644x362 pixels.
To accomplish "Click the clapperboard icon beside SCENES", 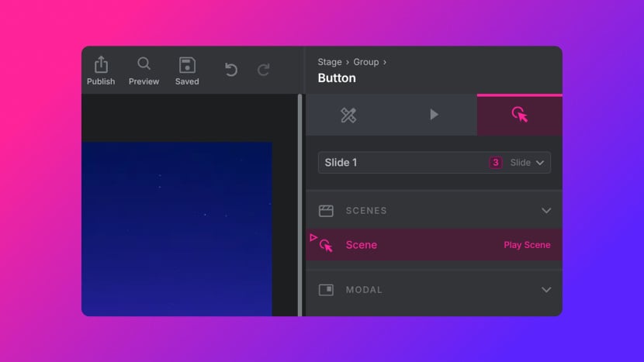I will (x=326, y=211).
